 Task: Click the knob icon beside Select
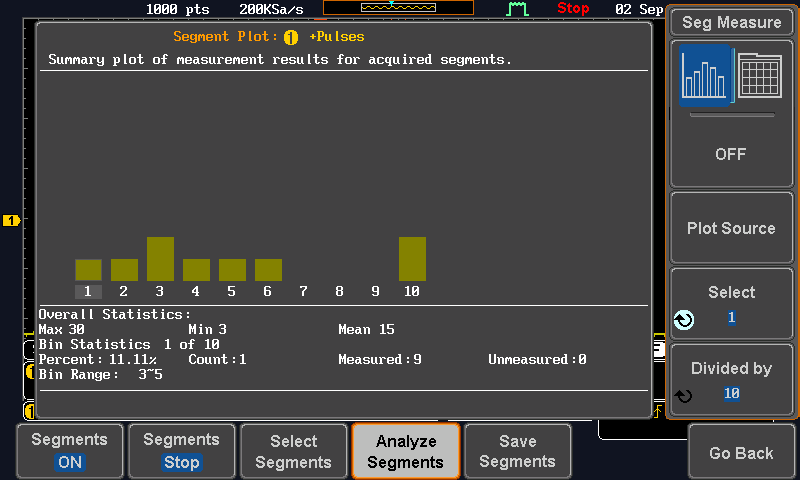point(684,319)
